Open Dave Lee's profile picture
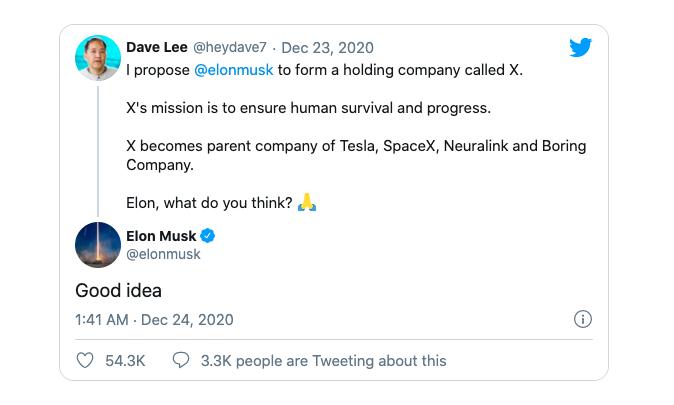Viewport: 674px width, 405px height. pos(98,58)
